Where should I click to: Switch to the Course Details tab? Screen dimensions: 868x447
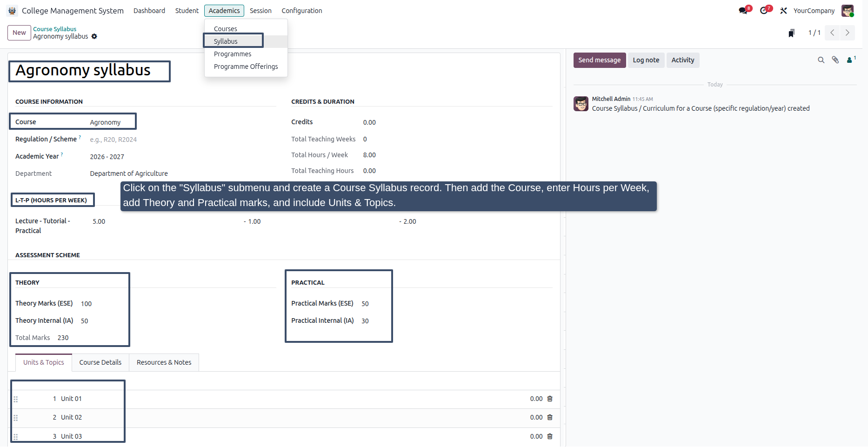(100, 362)
